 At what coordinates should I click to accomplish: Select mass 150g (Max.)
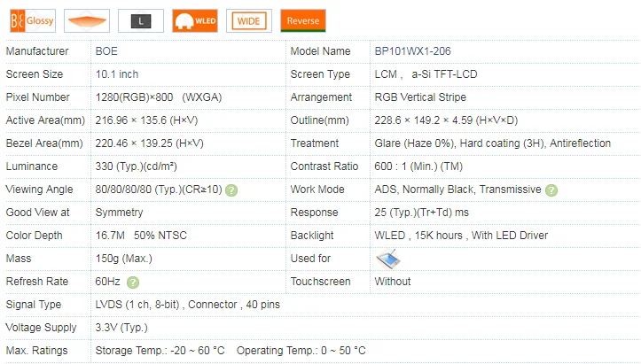click(123, 259)
